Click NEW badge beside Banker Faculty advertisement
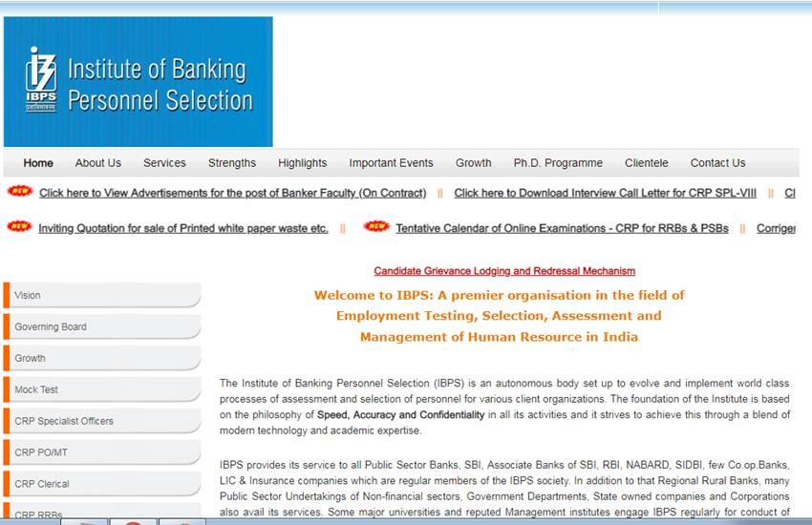812x525 pixels. tap(20, 192)
